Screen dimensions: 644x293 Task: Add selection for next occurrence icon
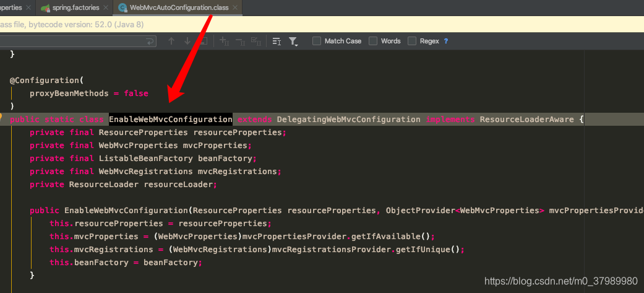coord(224,41)
